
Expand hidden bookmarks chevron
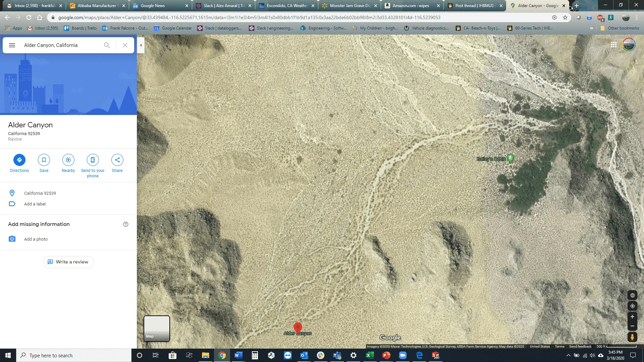pyautogui.click(x=591, y=28)
